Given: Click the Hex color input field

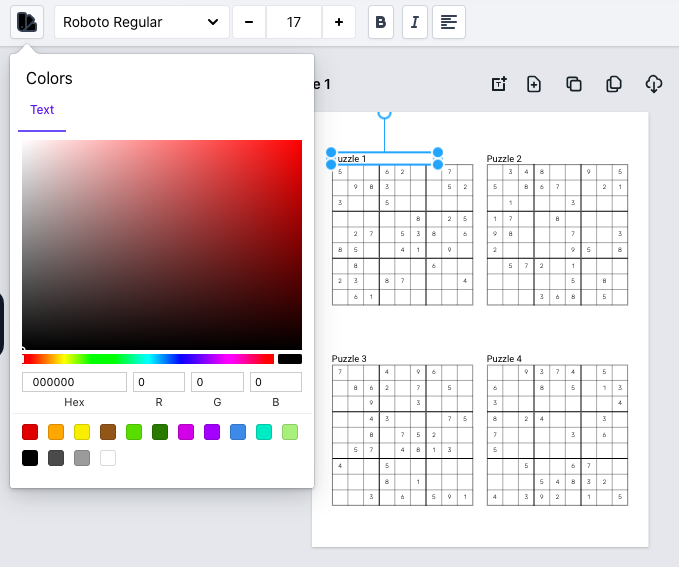Looking at the screenshot, I should click(x=74, y=382).
